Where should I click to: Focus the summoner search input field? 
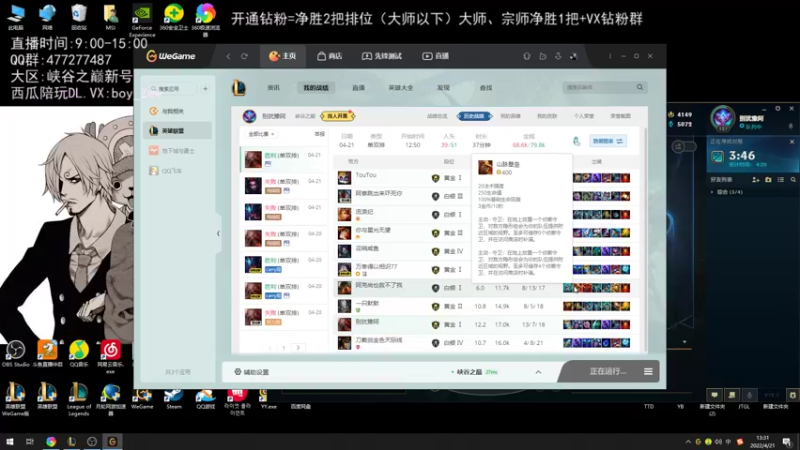[598, 87]
